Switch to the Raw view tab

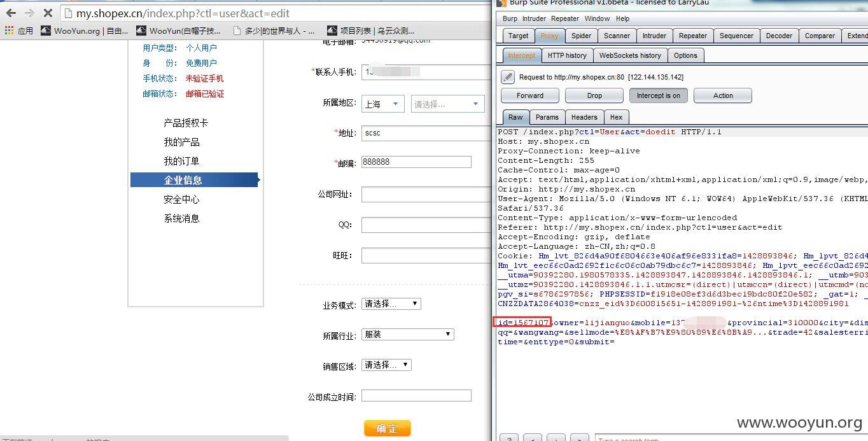click(x=515, y=117)
